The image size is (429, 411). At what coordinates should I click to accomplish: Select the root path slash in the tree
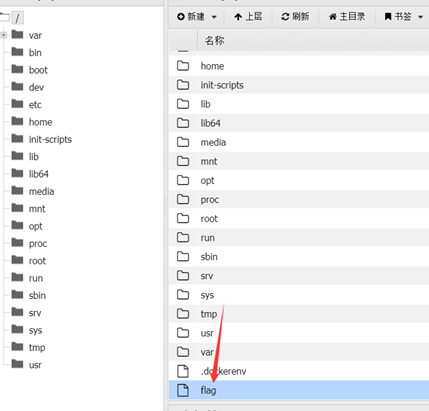click(x=17, y=17)
